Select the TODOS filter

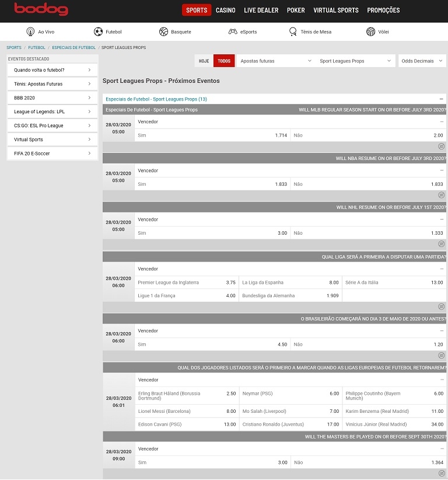[x=223, y=61]
